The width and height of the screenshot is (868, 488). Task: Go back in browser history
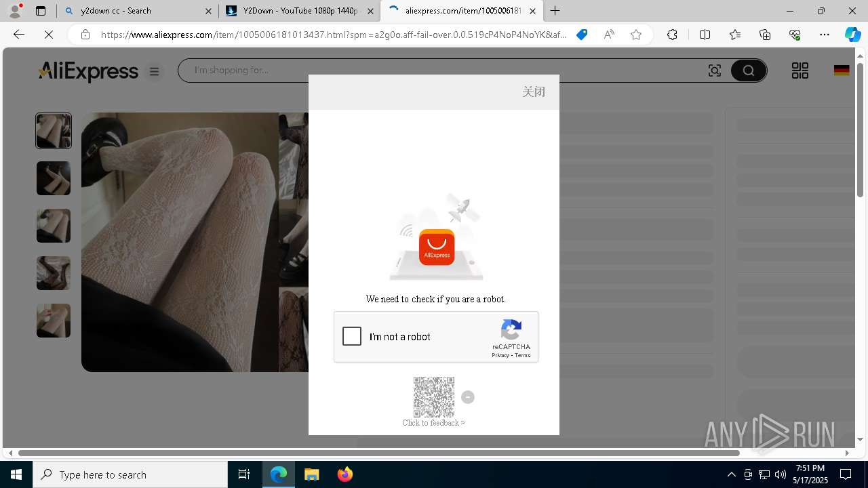tap(19, 35)
